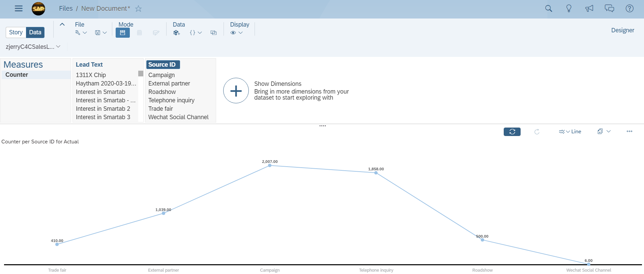Select the data manipulation mode icon
This screenshot has width=644, height=274.
(x=156, y=33)
